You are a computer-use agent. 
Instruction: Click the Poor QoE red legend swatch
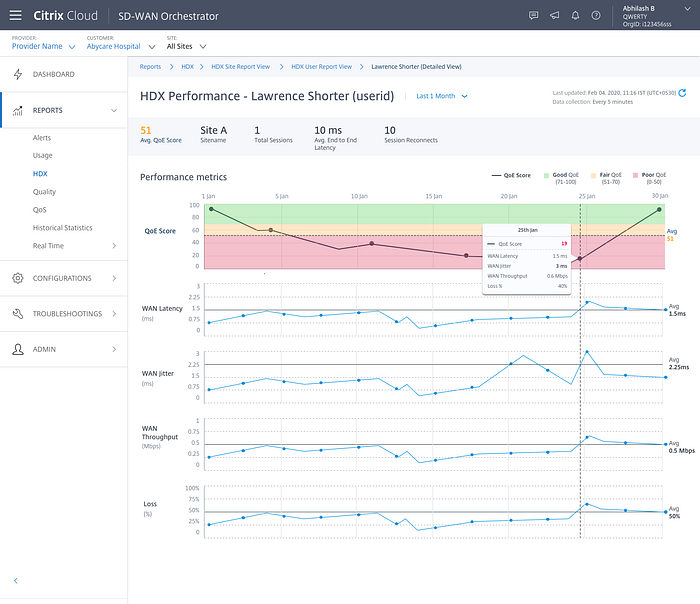coord(636,175)
